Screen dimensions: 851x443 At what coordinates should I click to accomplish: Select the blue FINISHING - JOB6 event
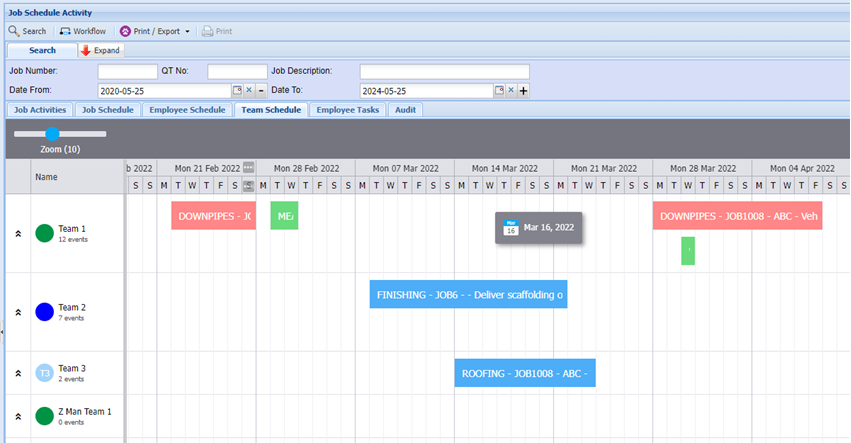pos(468,295)
